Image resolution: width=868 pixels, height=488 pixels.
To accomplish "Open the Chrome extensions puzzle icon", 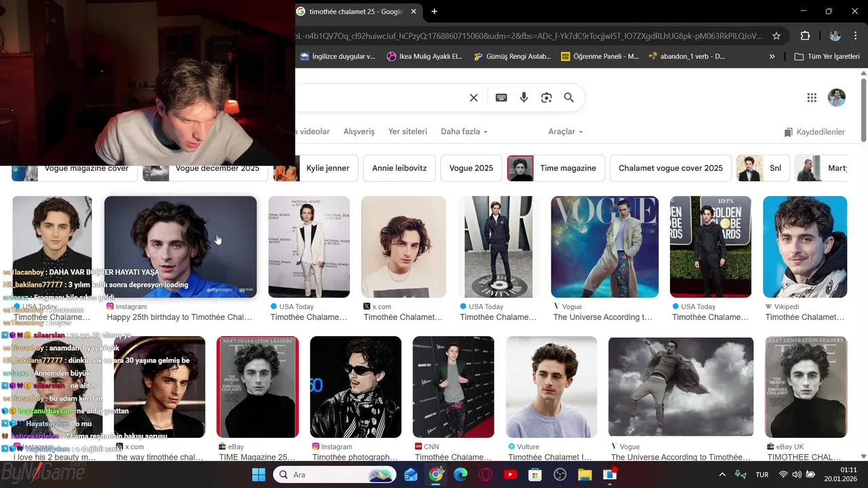I will point(806,36).
